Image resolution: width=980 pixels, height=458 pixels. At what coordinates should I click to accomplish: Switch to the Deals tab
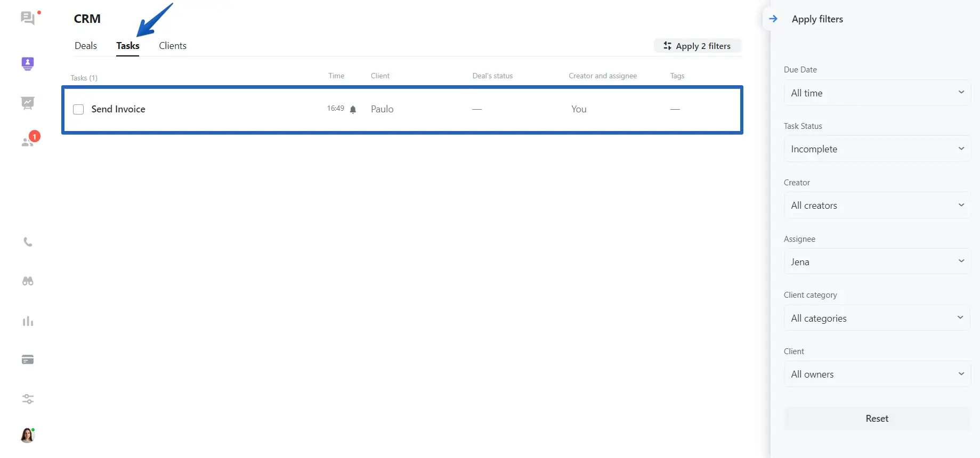[x=86, y=46]
